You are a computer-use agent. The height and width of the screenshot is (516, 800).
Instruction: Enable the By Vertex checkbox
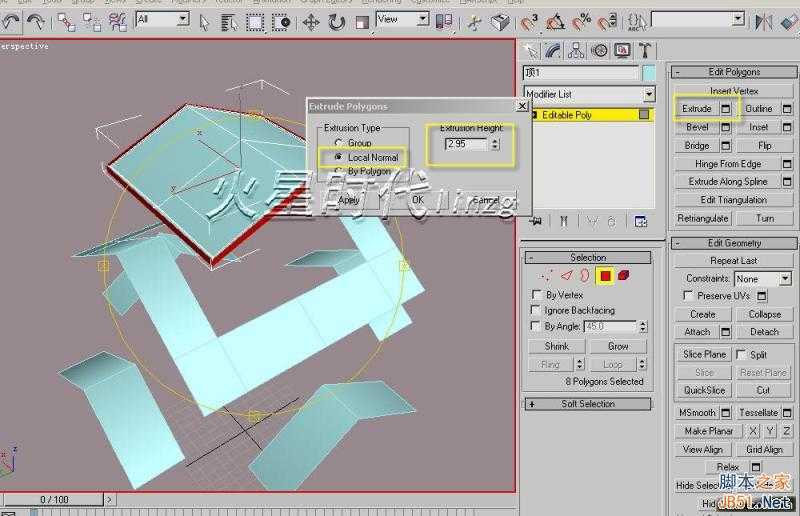[x=536, y=294]
